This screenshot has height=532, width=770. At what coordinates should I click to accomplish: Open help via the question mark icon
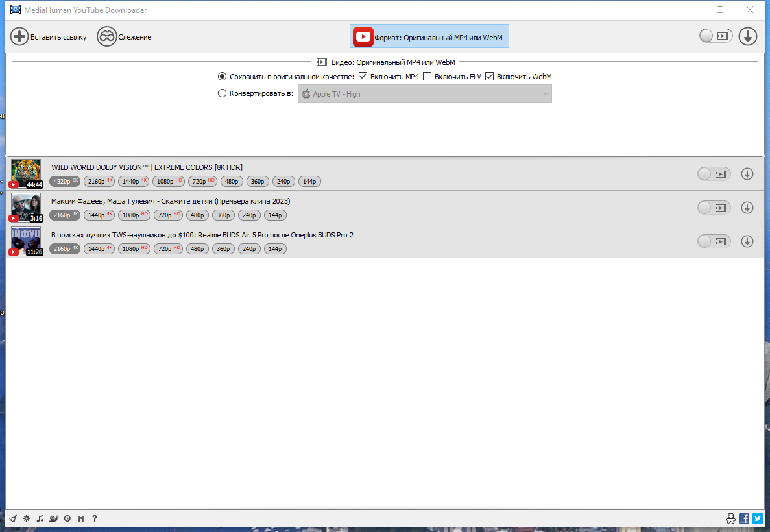(x=95, y=518)
